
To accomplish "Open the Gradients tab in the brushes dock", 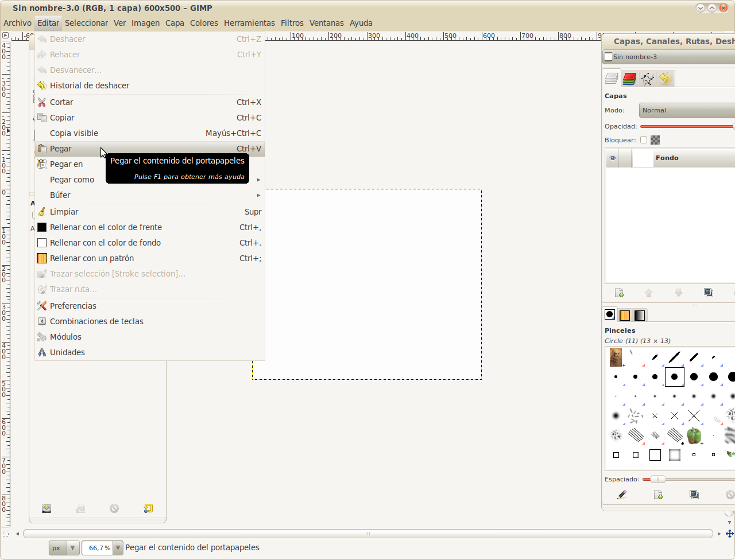I will coord(639,314).
